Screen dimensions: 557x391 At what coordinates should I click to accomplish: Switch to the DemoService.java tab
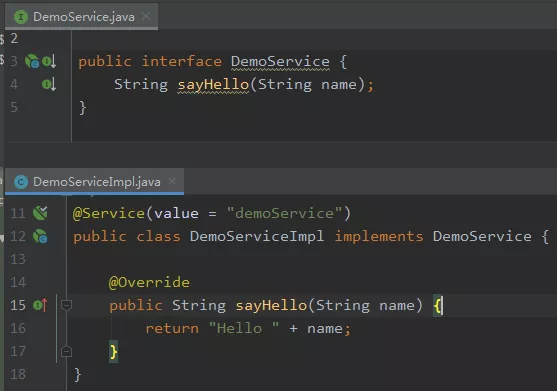point(81,17)
